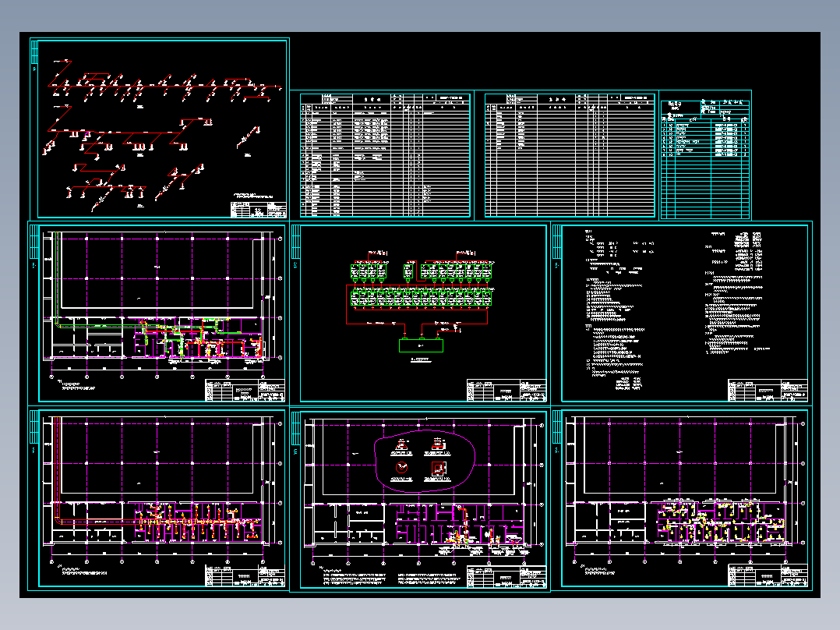
Task: Click the green rectangular unit below the schematic
Action: coord(421,346)
